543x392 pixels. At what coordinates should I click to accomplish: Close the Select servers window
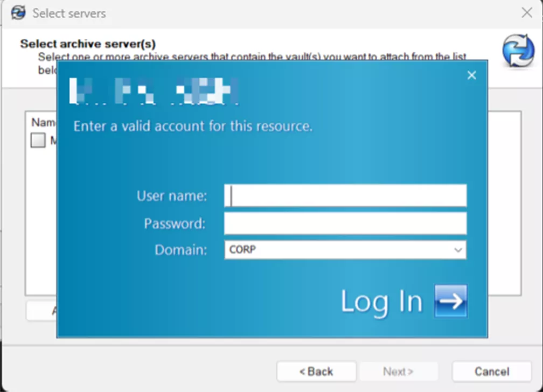(x=527, y=13)
